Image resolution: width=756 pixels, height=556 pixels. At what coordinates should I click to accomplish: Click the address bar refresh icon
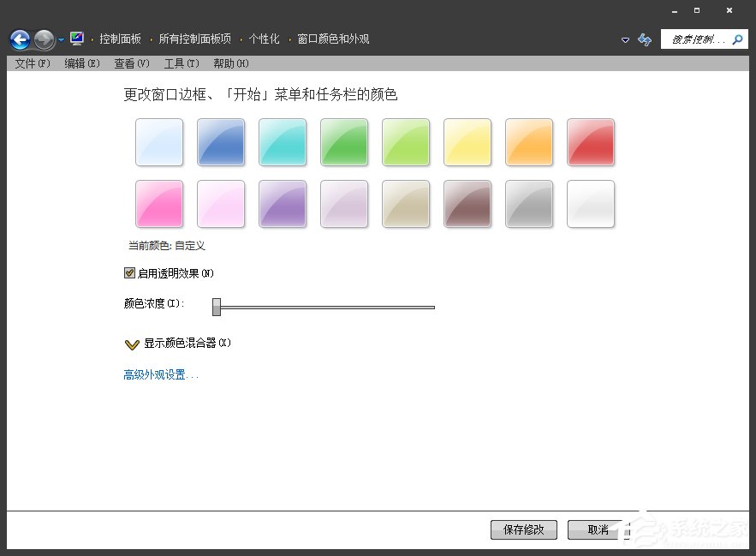click(644, 39)
